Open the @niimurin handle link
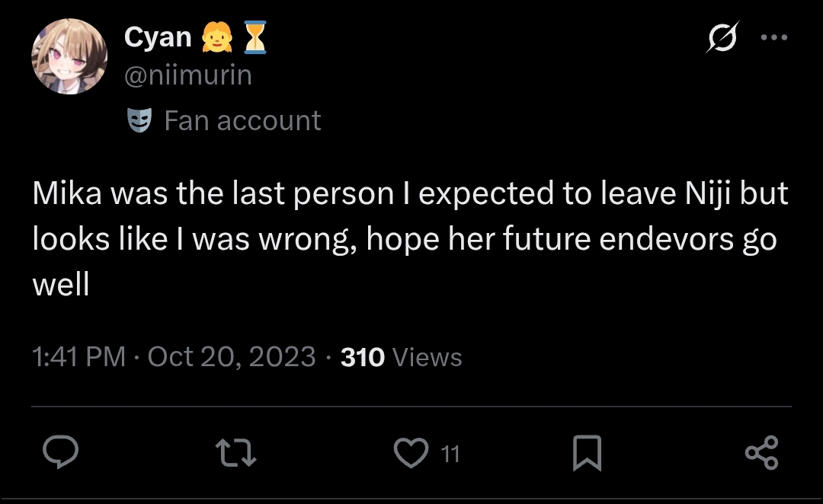 pos(188,75)
